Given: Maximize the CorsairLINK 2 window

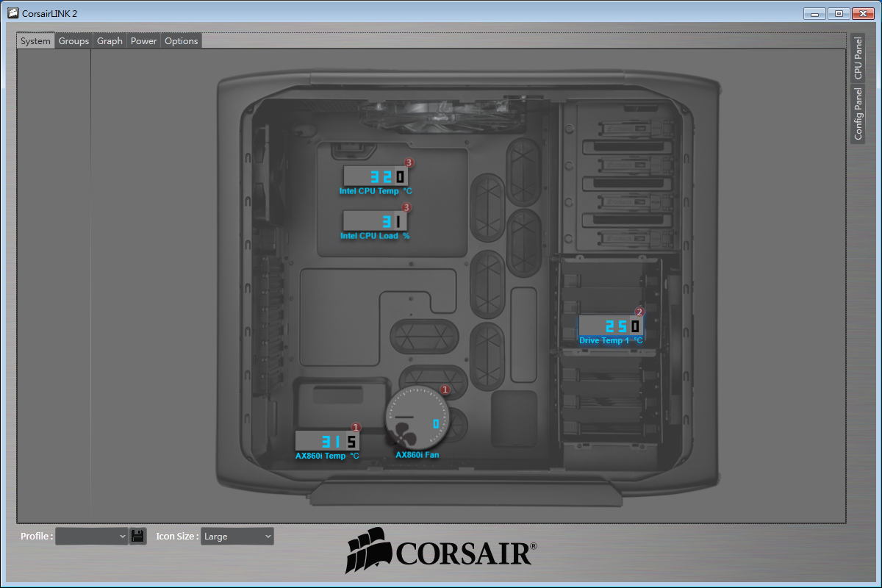Looking at the screenshot, I should click(838, 13).
